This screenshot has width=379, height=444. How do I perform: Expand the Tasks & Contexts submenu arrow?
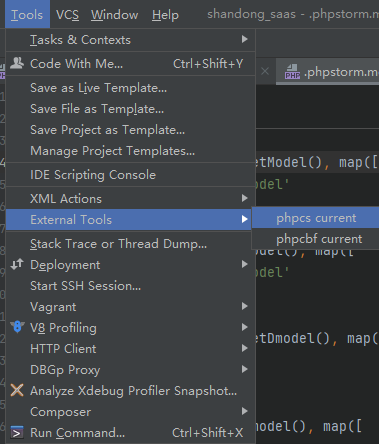pos(245,39)
